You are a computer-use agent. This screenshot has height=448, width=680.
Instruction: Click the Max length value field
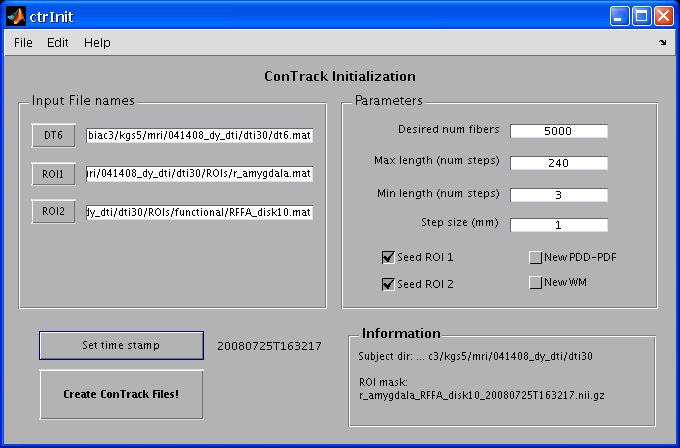click(x=559, y=162)
